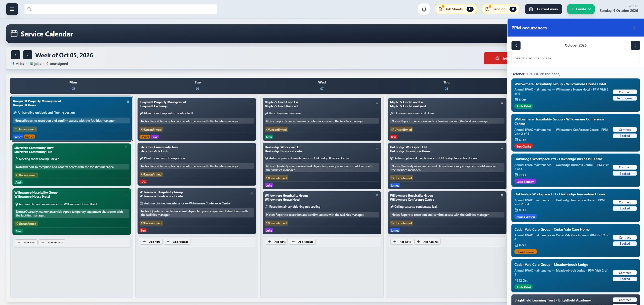Open options for Silverfern Community Hub card
The width and height of the screenshot is (644, 305).
126,148
